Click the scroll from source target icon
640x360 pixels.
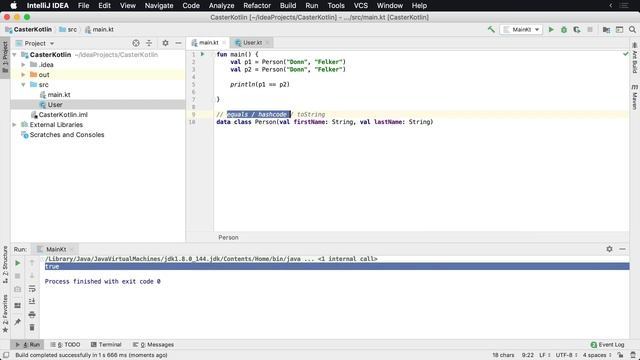(136, 43)
